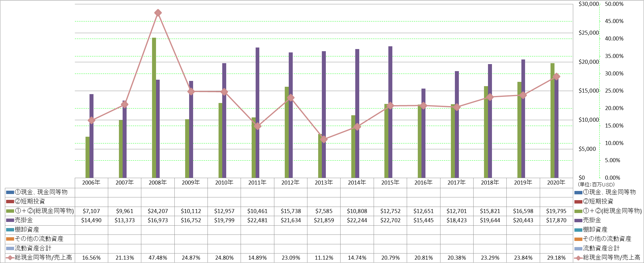The image size is (644, 263).
Task: Select the $15,738 cell
Action: pos(291,211)
